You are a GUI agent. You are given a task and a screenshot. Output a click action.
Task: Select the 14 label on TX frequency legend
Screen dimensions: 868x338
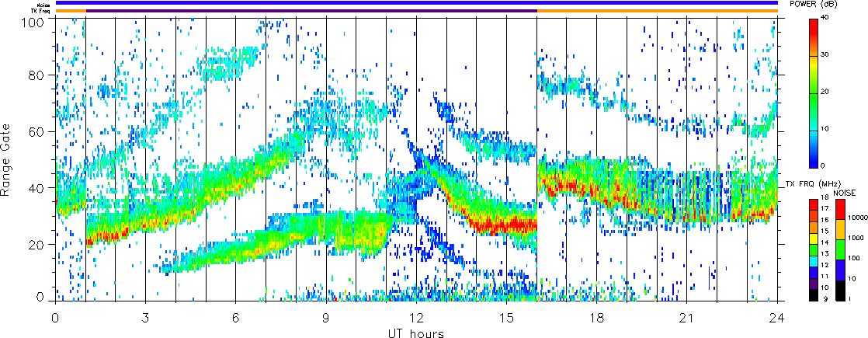click(823, 242)
